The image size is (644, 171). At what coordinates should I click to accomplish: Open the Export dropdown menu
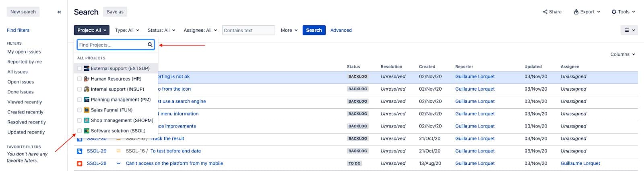[587, 12]
